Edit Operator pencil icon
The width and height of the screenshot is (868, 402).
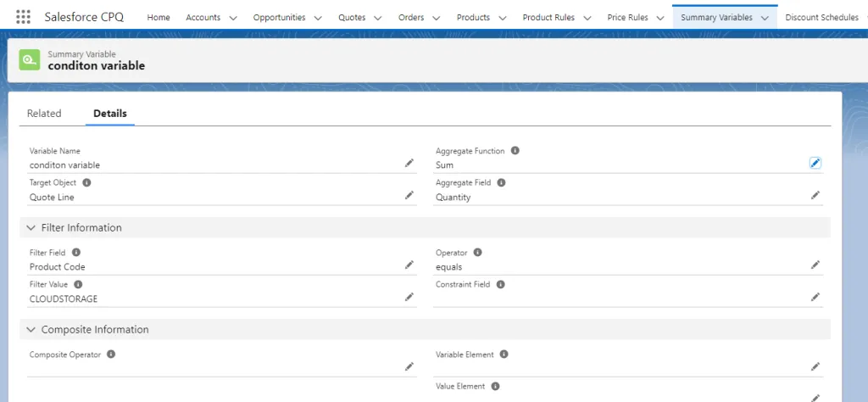815,265
